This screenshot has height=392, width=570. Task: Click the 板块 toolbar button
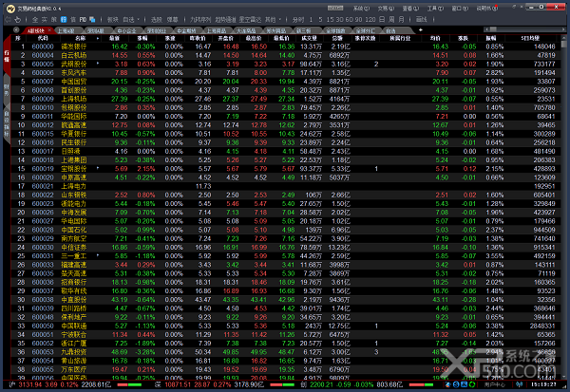(x=113, y=20)
